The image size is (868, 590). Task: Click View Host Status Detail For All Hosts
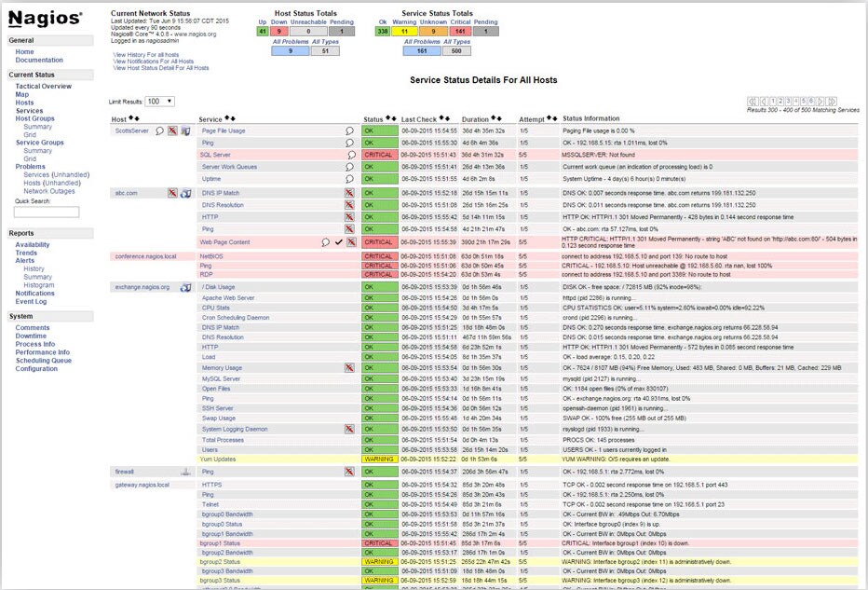(161, 68)
